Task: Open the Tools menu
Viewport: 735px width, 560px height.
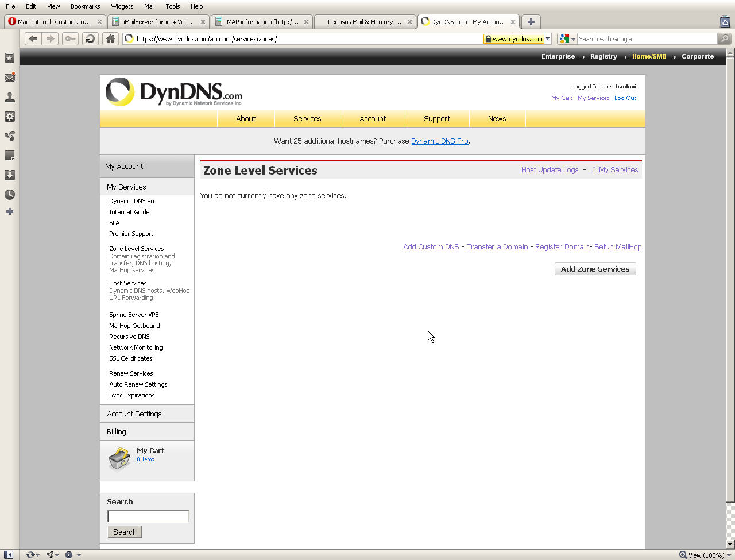Action: click(172, 6)
